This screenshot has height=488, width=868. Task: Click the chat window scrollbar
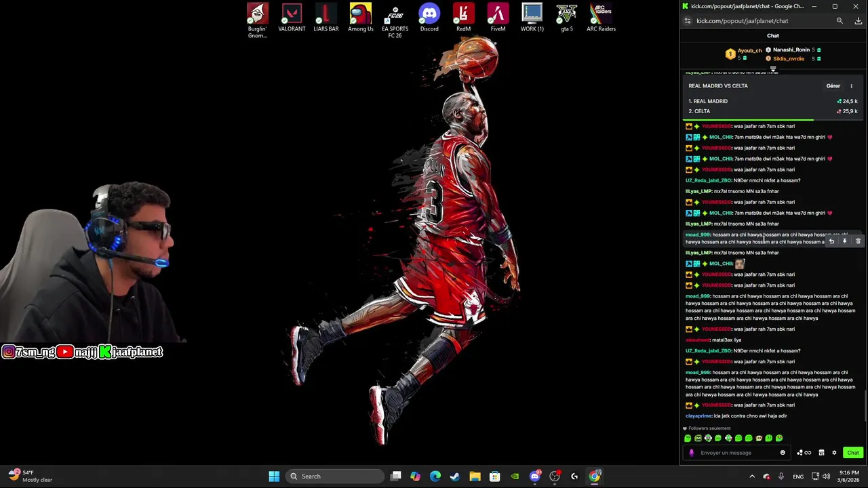(x=865, y=407)
